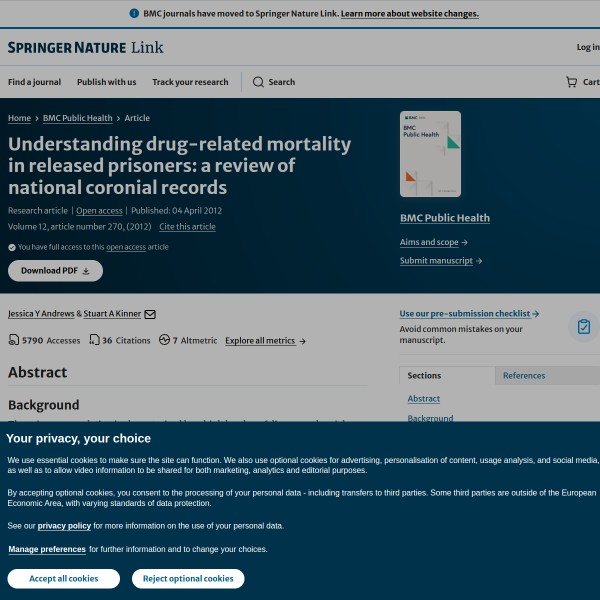This screenshot has width=600, height=600.
Task: Click the Citations quote icon
Action: (x=94, y=340)
